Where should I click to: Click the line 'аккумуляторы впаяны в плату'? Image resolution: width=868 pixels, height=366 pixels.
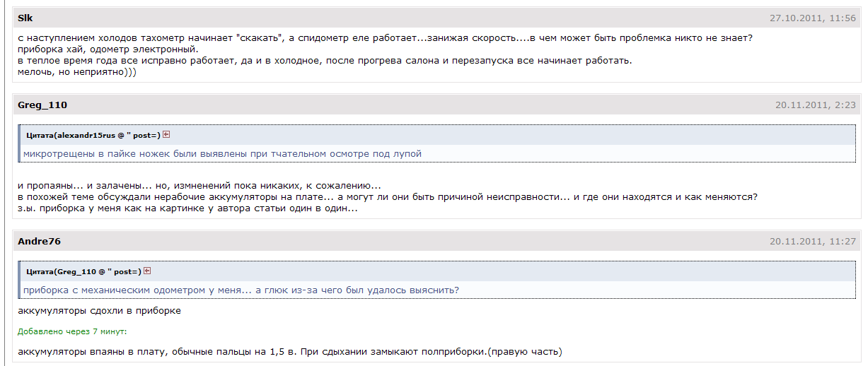click(290, 351)
